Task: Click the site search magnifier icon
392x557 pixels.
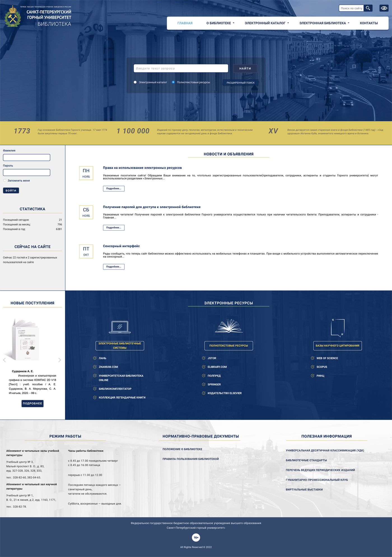Action: pyautogui.click(x=368, y=8)
